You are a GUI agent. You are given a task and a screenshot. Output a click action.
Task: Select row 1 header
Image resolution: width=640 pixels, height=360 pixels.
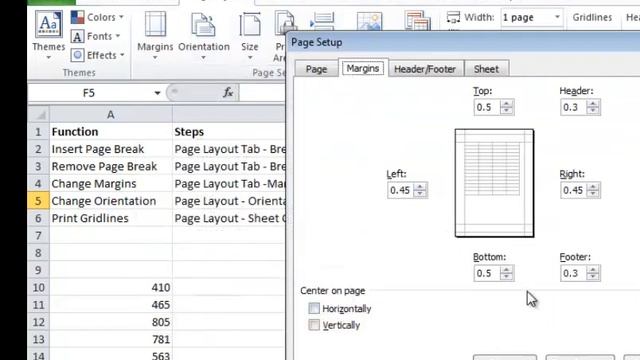pyautogui.click(x=38, y=132)
